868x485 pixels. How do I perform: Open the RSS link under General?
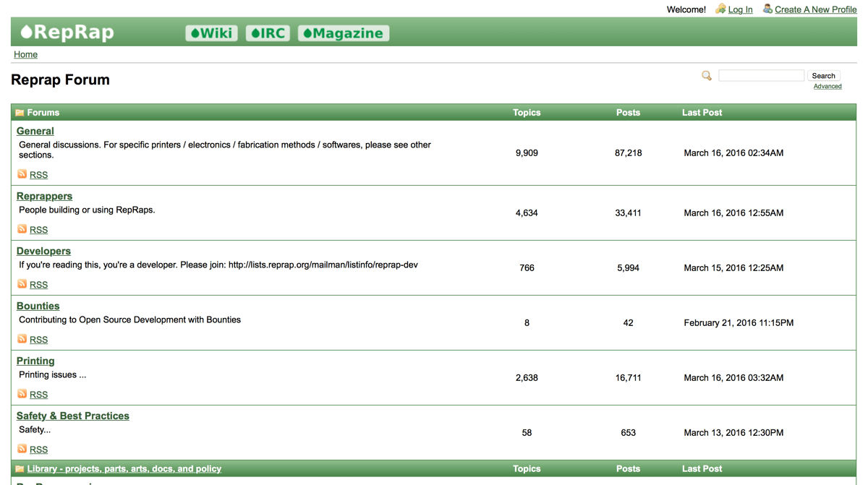38,175
